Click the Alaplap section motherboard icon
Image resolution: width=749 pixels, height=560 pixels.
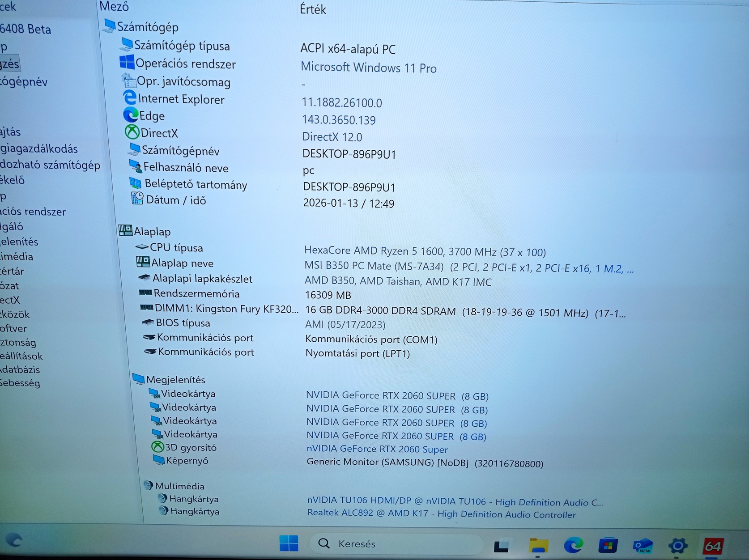(126, 231)
